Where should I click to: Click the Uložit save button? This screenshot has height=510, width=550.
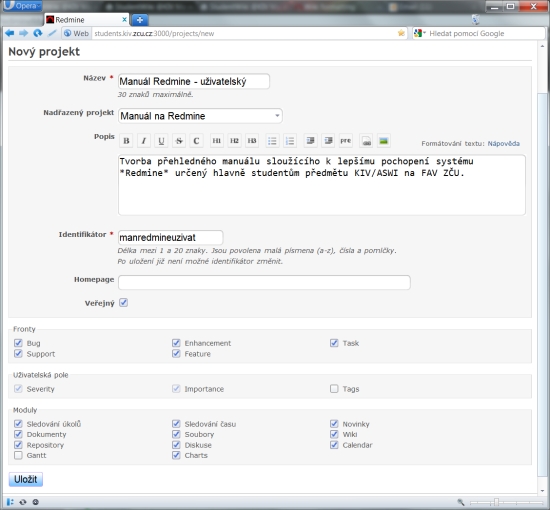[26, 479]
